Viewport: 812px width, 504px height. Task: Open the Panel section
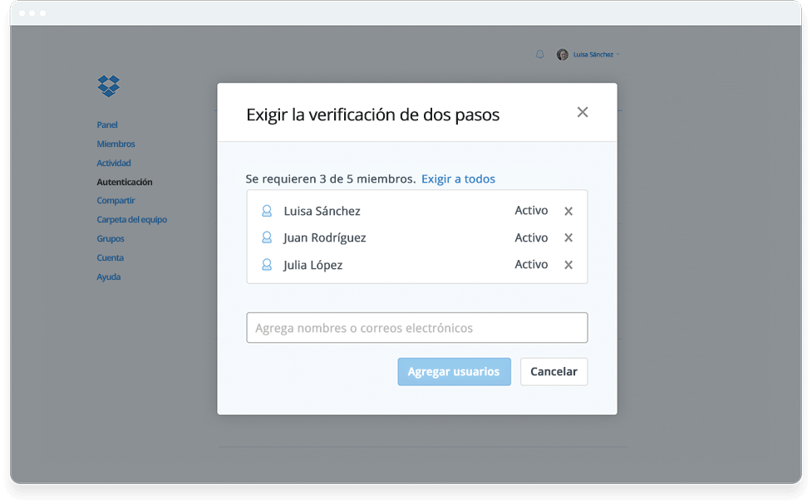click(106, 125)
